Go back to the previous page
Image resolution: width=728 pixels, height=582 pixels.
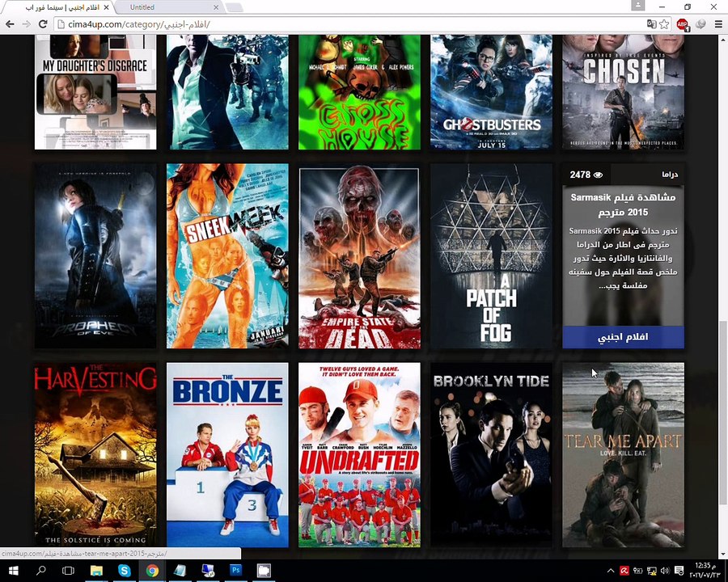tap(9, 24)
